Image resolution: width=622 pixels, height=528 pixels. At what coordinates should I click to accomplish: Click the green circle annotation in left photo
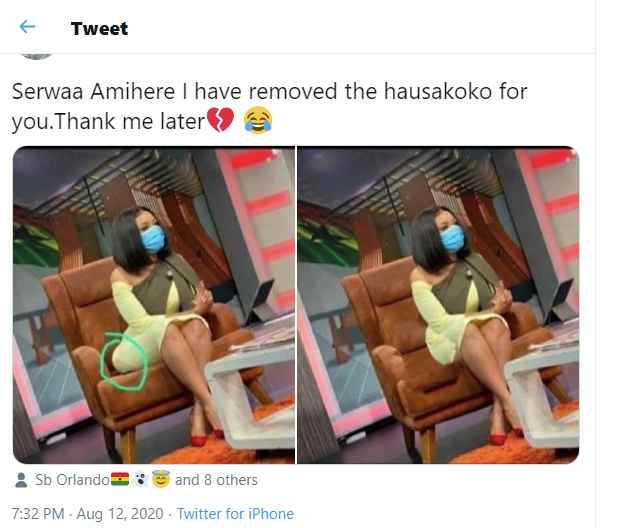(x=124, y=360)
